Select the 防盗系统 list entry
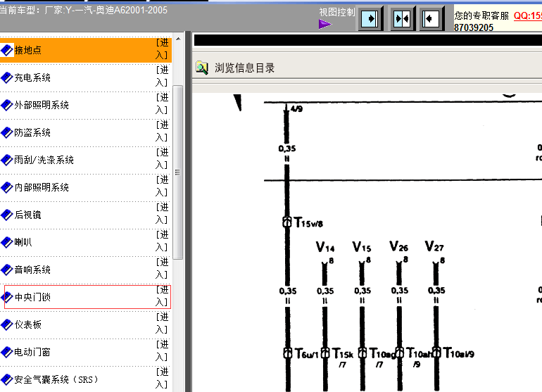 click(x=86, y=132)
